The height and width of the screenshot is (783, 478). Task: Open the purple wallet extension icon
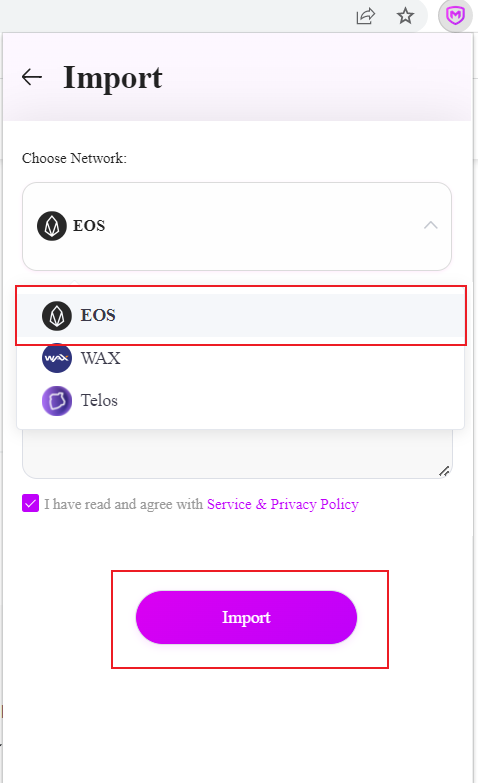pyautogui.click(x=455, y=16)
